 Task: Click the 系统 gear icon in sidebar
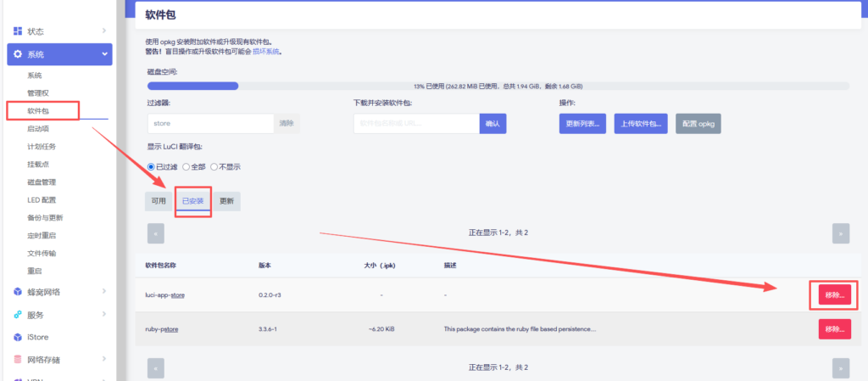(18, 54)
